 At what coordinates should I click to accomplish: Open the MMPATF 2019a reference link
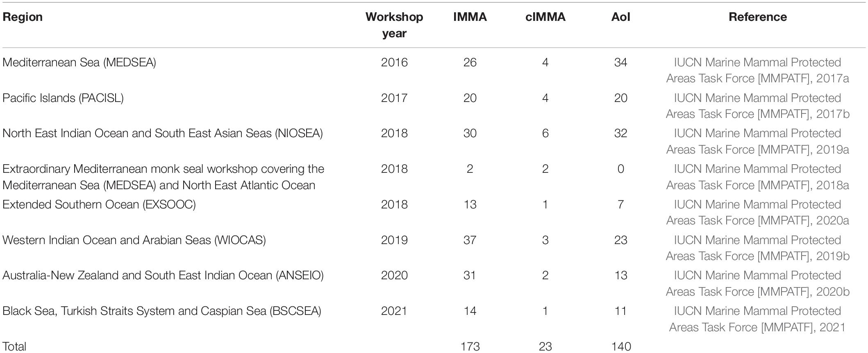(757, 141)
